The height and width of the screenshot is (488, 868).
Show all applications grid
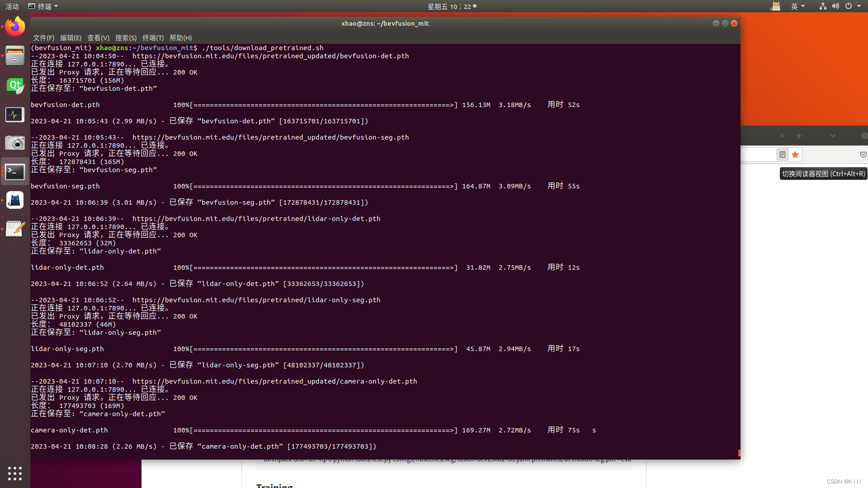[x=15, y=473]
